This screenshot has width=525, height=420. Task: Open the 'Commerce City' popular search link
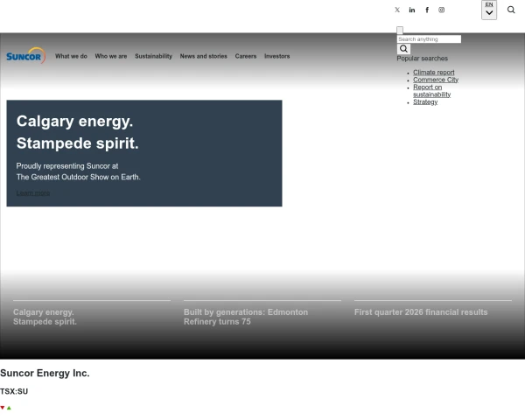click(x=436, y=80)
